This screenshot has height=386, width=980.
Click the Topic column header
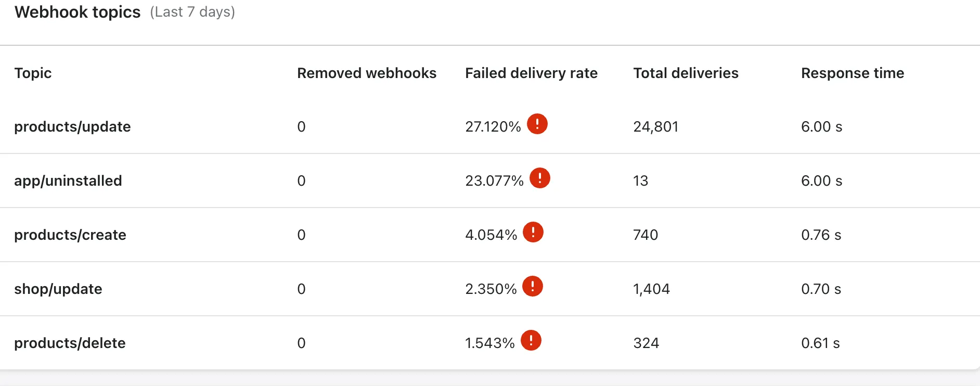click(x=33, y=73)
